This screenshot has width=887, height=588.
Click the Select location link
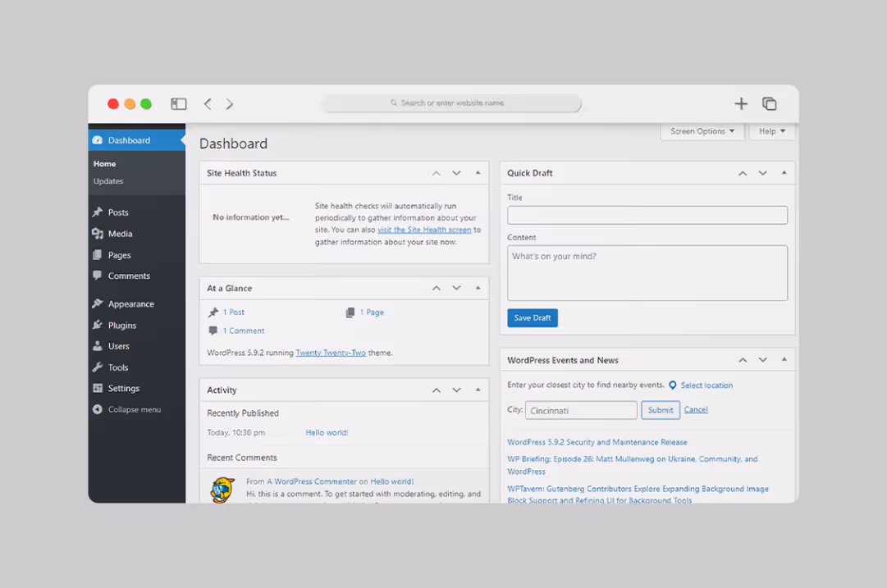pyautogui.click(x=706, y=385)
